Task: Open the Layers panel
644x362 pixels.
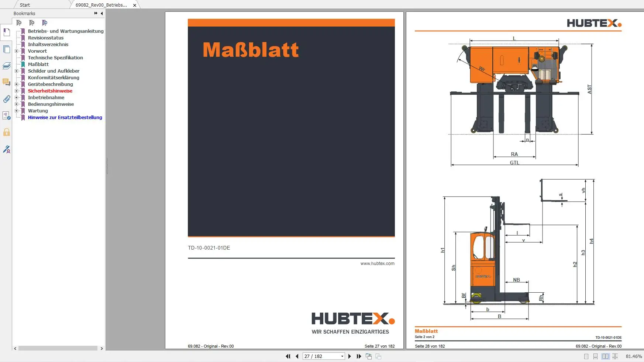Action: 6,66
